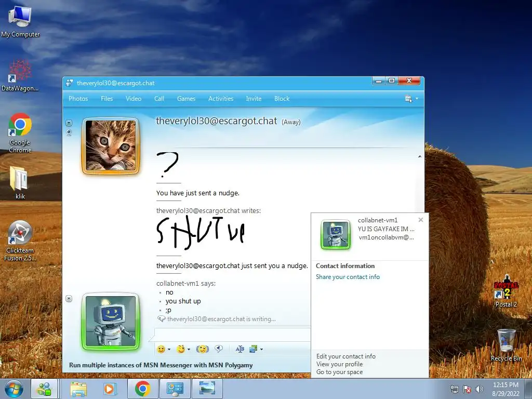
Task: Click the handwritten SHUT UP ink message
Action: click(x=200, y=233)
